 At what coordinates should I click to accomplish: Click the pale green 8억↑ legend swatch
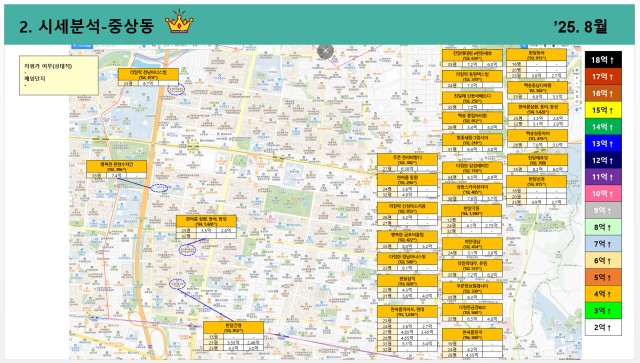(603, 227)
